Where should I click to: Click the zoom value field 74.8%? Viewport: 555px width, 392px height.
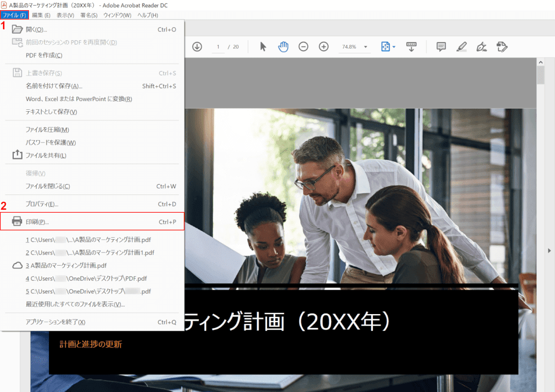tap(349, 47)
